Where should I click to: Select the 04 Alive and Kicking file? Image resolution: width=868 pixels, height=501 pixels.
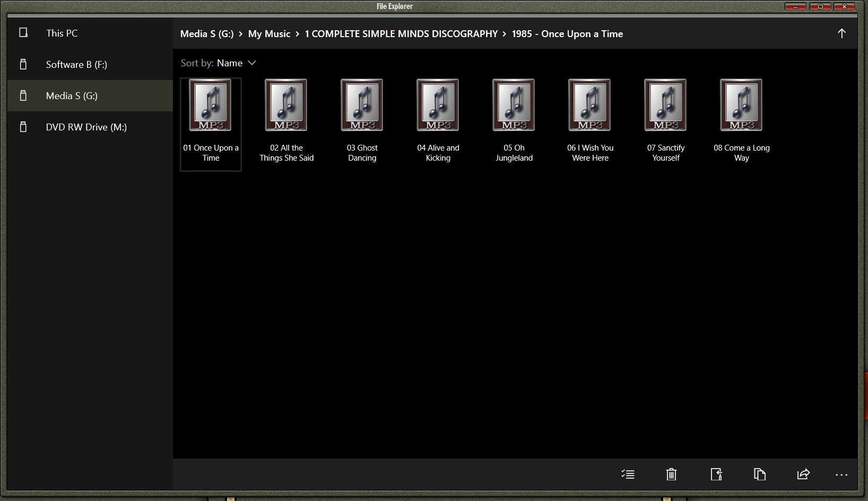point(438,124)
